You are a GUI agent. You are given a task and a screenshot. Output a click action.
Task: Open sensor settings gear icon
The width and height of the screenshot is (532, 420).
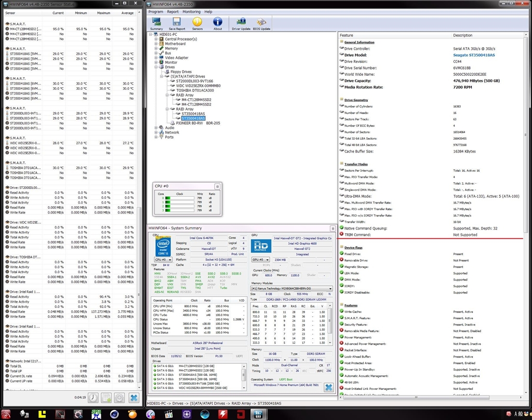pos(119,398)
